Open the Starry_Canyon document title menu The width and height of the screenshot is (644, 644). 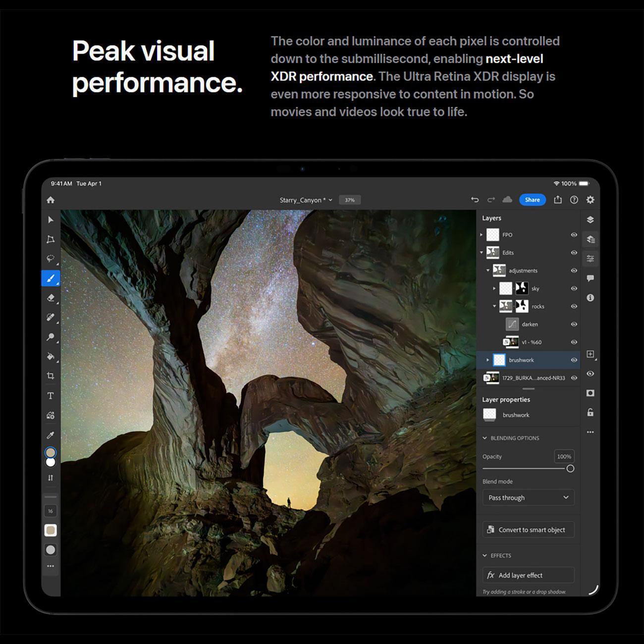305,200
